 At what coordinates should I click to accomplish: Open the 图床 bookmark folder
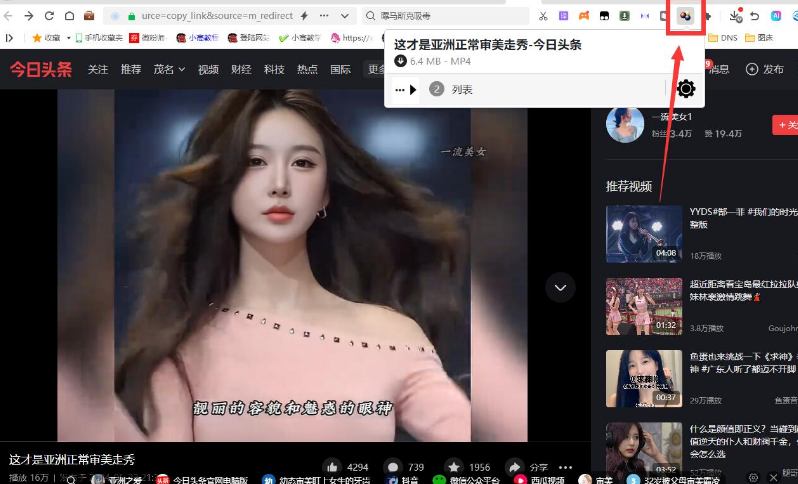pos(759,38)
